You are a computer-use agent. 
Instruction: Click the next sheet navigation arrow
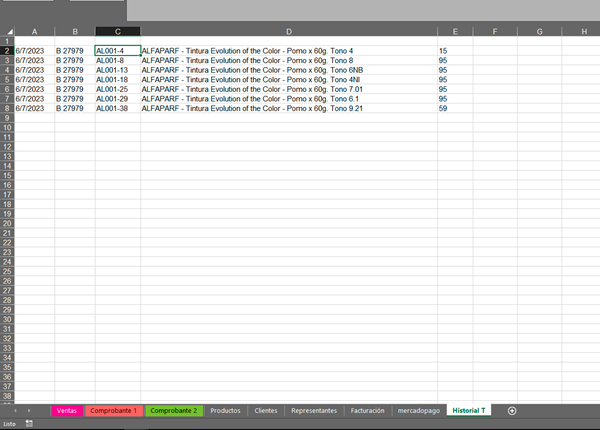tap(29, 410)
